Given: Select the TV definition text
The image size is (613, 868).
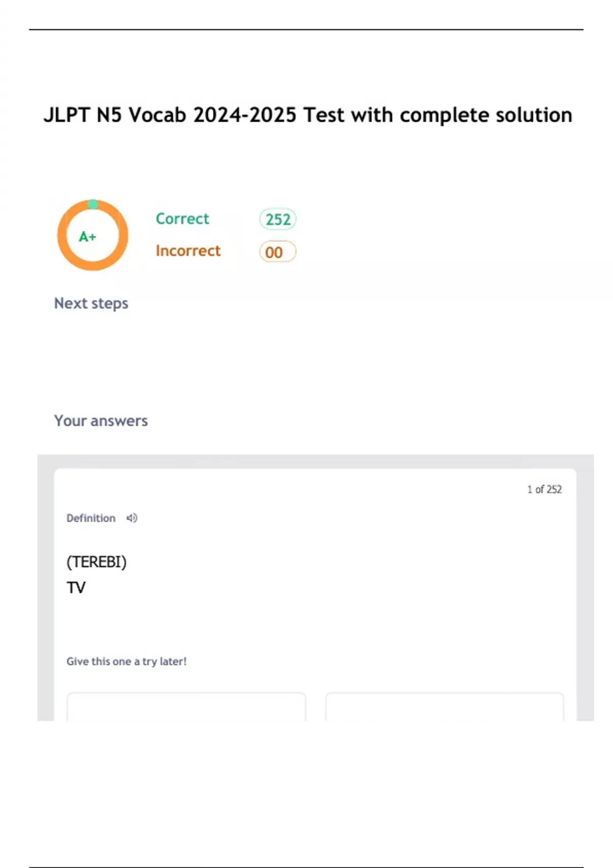Looking at the screenshot, I should pyautogui.click(x=76, y=588).
